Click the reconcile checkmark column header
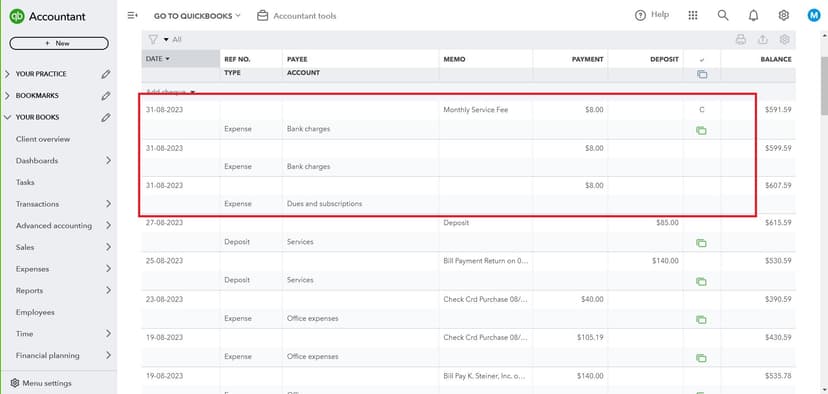 pyautogui.click(x=701, y=60)
